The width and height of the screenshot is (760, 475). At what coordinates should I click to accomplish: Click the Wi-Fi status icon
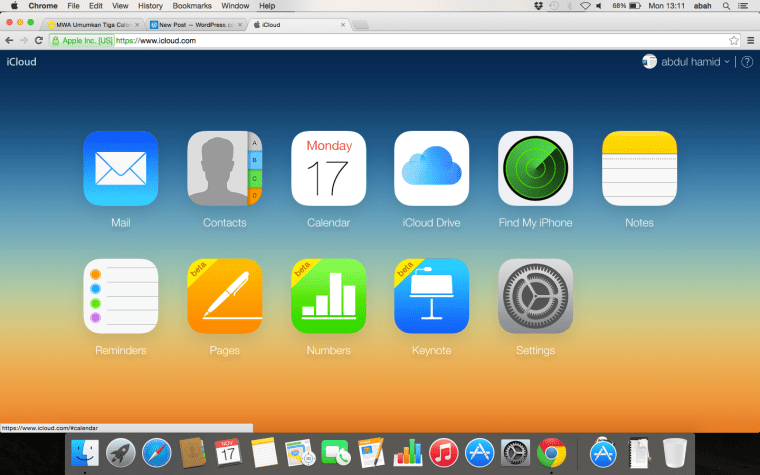pos(585,6)
